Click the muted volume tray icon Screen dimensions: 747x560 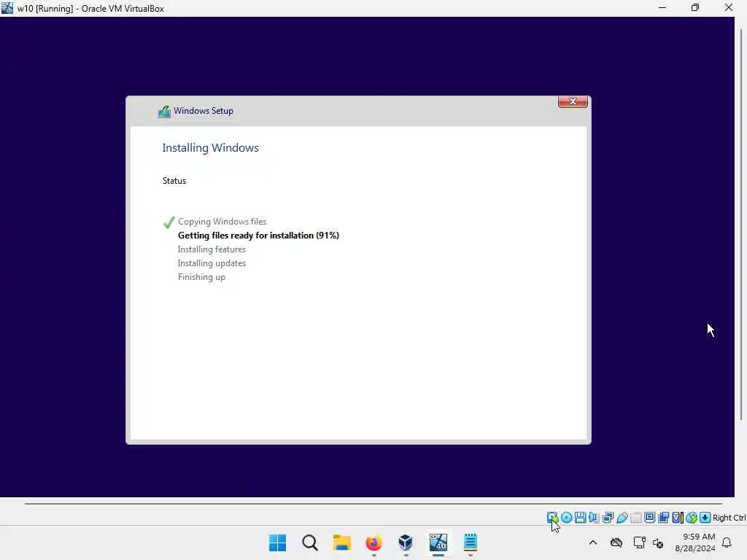pos(659,542)
